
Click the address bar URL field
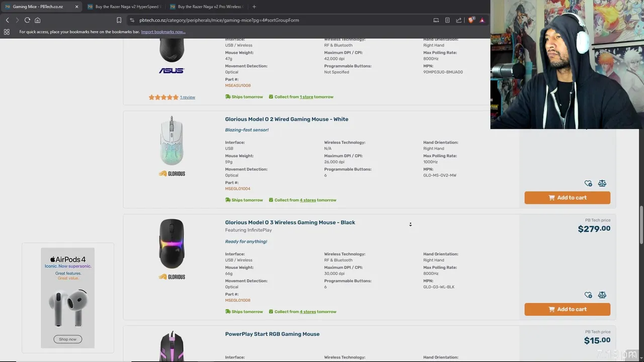click(282, 20)
